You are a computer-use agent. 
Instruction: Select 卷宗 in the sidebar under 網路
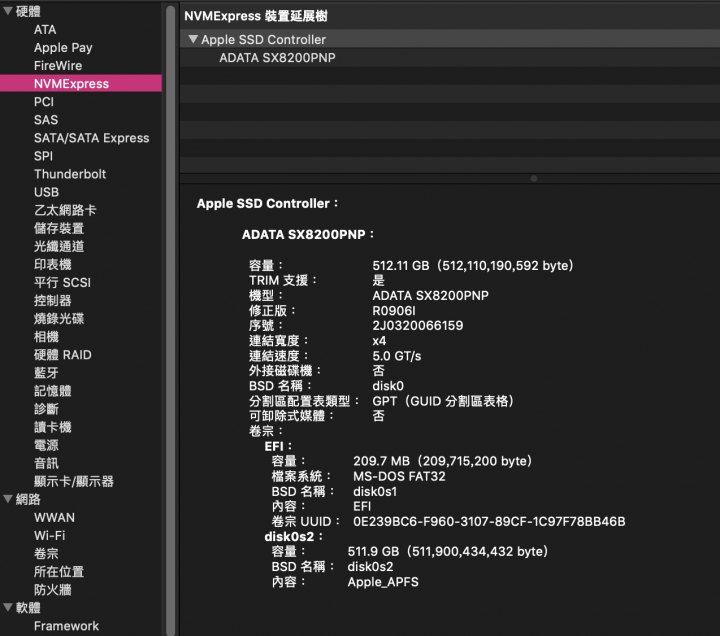click(x=46, y=553)
